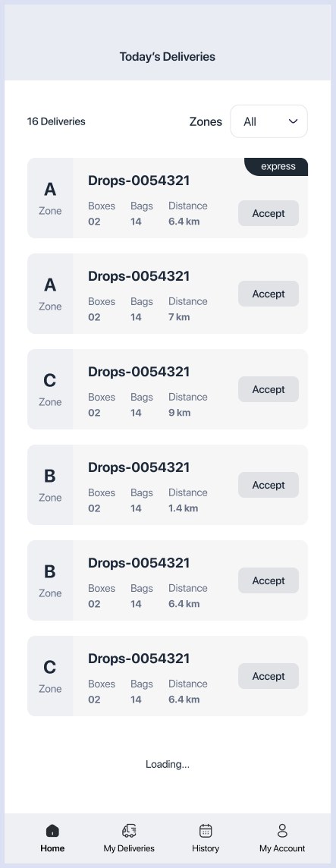This screenshot has height=868, width=336.
Task: Accept the last Zone C delivery
Action: (x=268, y=676)
